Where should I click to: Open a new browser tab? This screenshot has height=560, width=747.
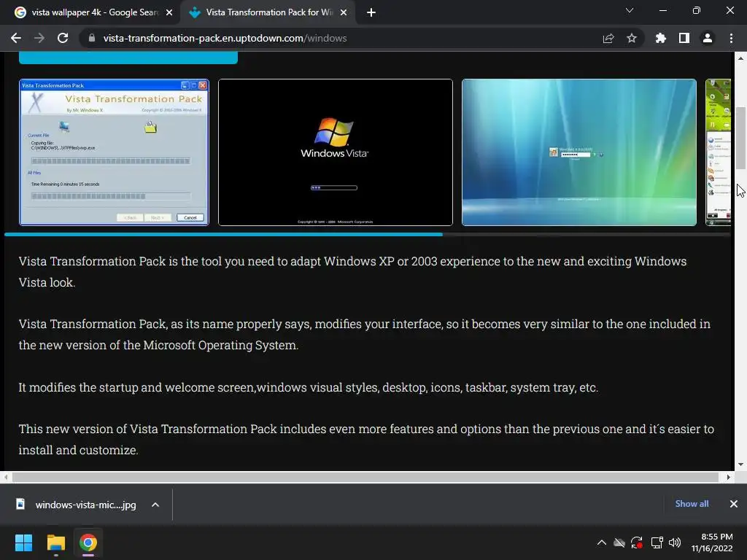click(371, 12)
